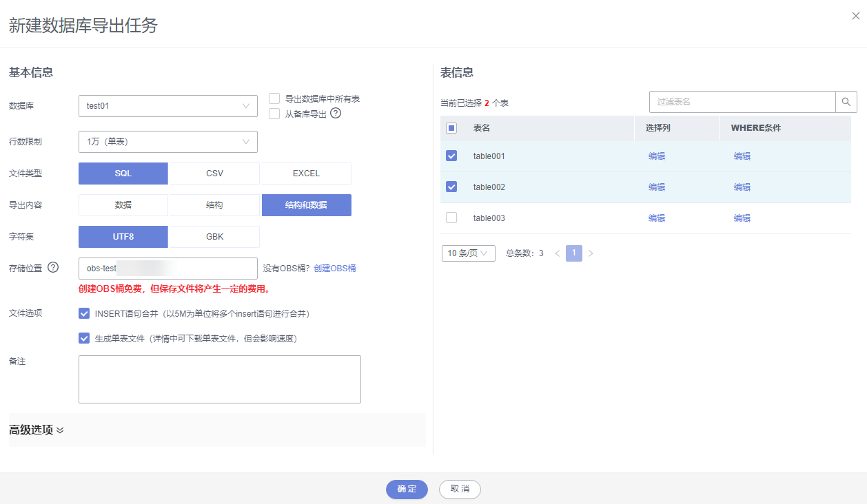The height and width of the screenshot is (504, 867).
Task: Go to previous page of table list
Action: (557, 253)
